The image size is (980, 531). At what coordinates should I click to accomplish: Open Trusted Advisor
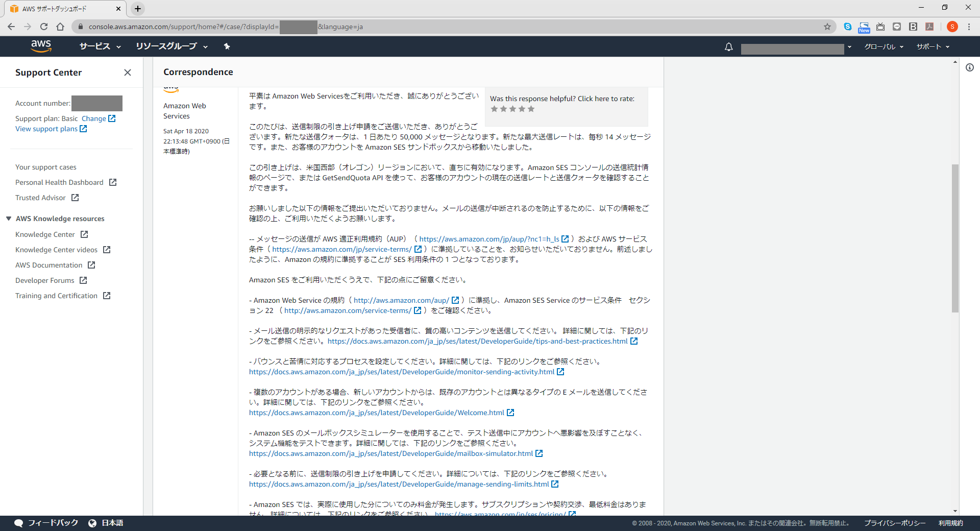pos(40,198)
